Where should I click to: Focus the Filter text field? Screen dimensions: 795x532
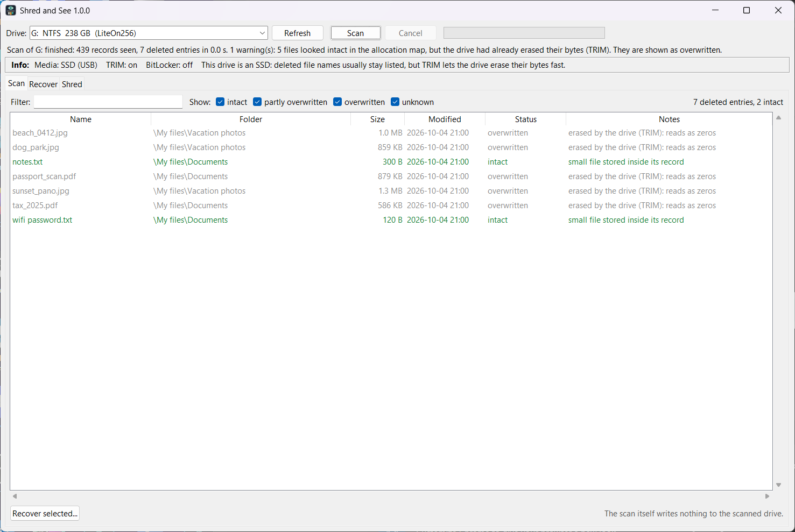pos(108,102)
